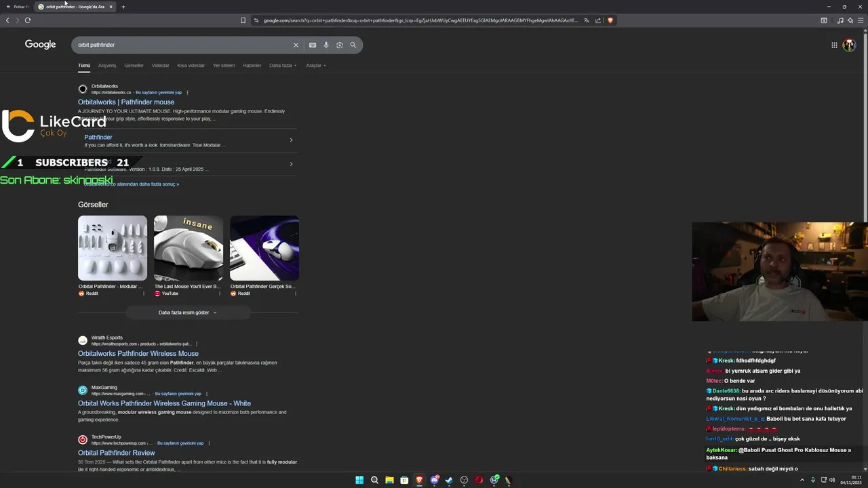Click the translate page icon in address bar
The width and height of the screenshot is (868, 488).
click(587, 20)
